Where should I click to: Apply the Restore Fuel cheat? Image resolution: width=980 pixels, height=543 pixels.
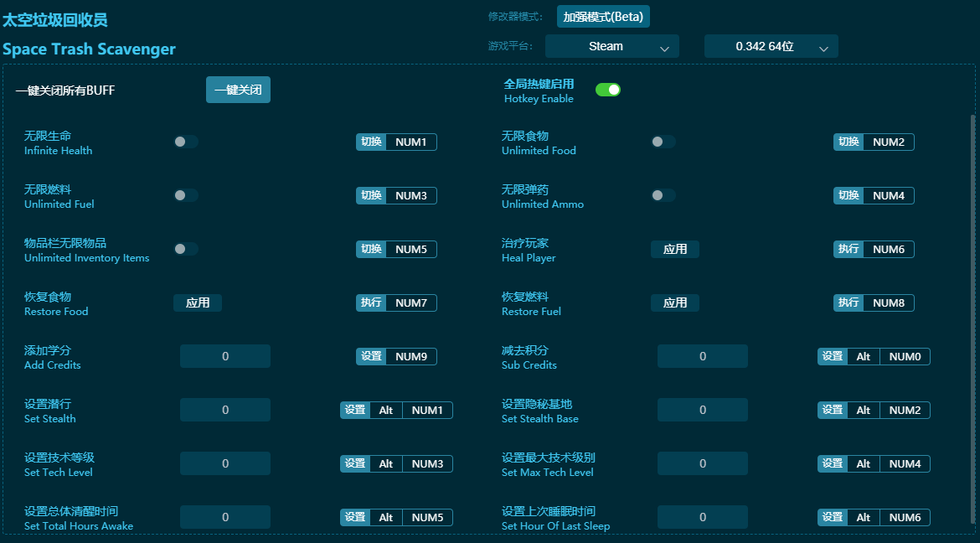pyautogui.click(x=674, y=303)
